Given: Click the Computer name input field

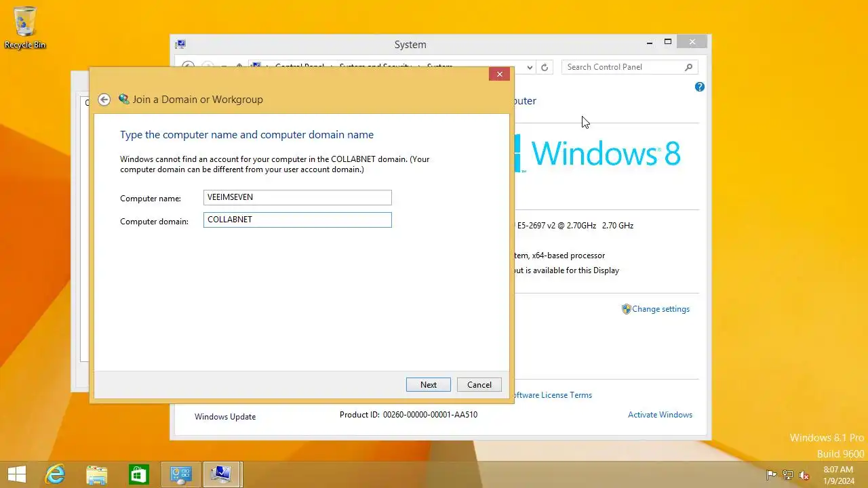Looking at the screenshot, I should pyautogui.click(x=297, y=197).
